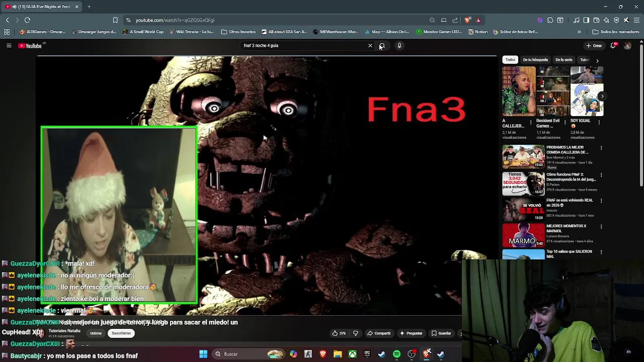
Task: Bookmark this page with the bookmark icon
Action: 115,20
